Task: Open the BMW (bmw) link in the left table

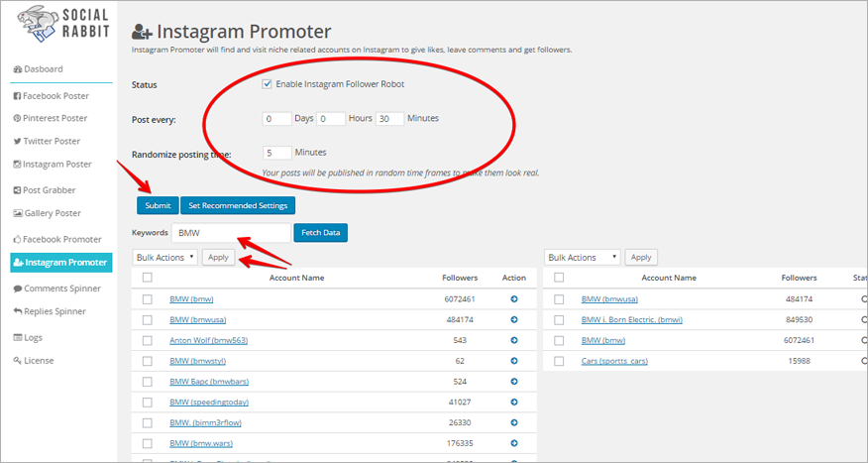Action: 191,299
